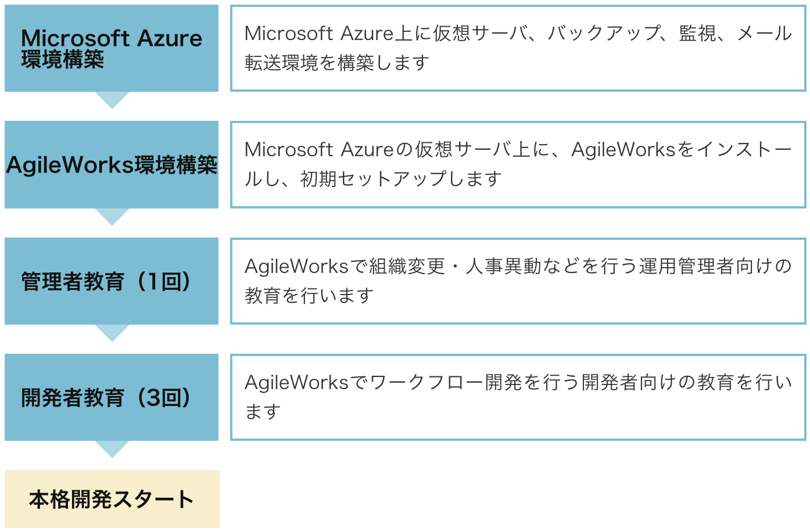Click the arrow below Microsoft Azure 環境構築 step
810x532 pixels.
click(112, 99)
